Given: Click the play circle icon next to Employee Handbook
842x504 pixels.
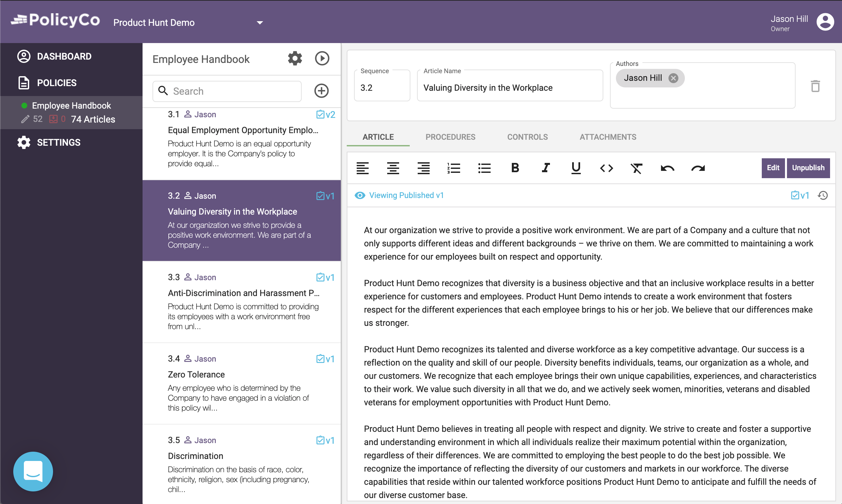Looking at the screenshot, I should click(322, 58).
